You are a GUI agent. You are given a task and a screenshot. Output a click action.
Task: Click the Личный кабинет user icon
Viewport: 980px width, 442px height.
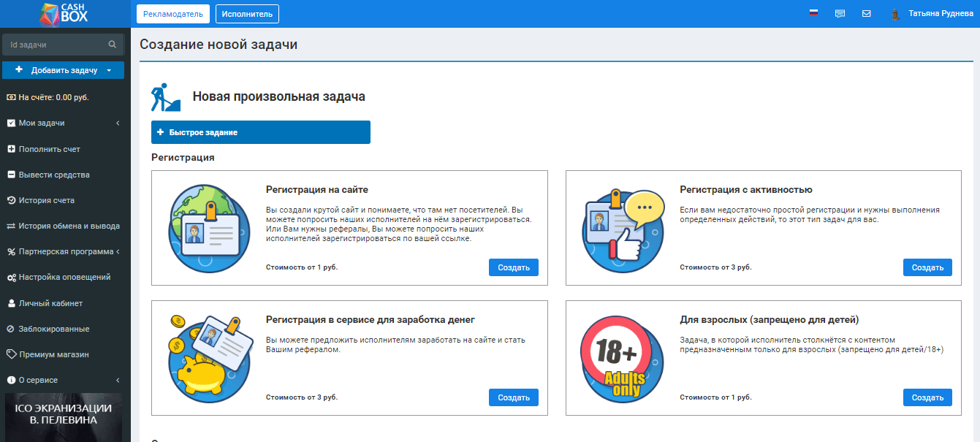point(10,302)
